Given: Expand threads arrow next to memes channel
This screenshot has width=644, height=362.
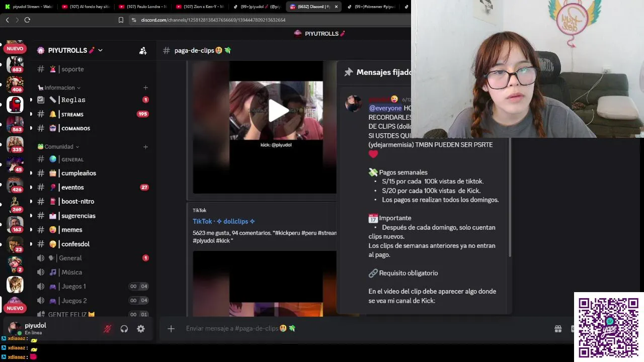Looking at the screenshot, I should [x=31, y=229].
